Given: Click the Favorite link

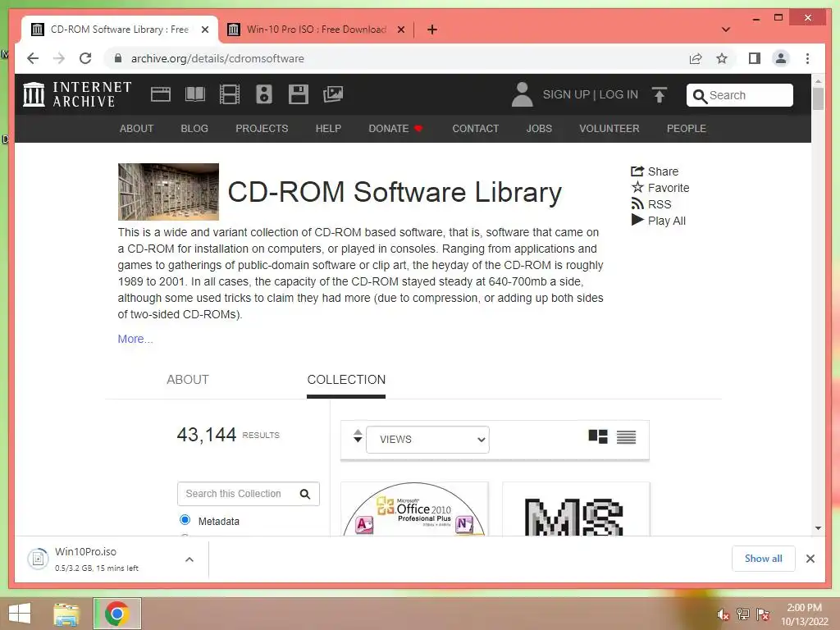Looking at the screenshot, I should [660, 188].
